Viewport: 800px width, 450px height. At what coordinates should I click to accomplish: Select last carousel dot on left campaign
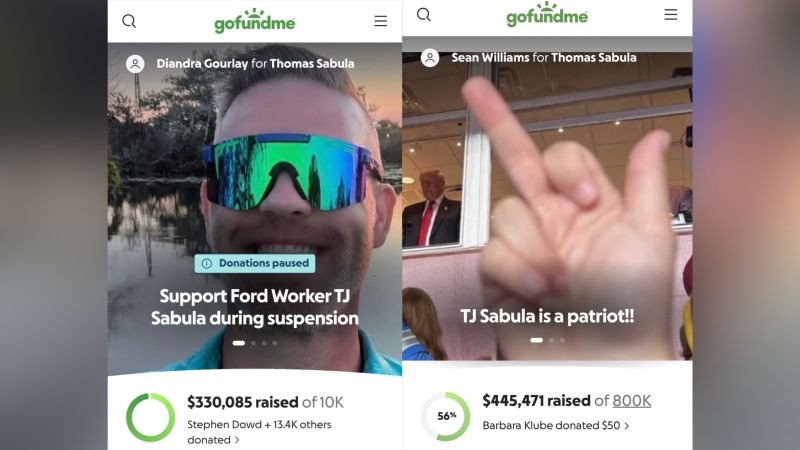pos(275,343)
